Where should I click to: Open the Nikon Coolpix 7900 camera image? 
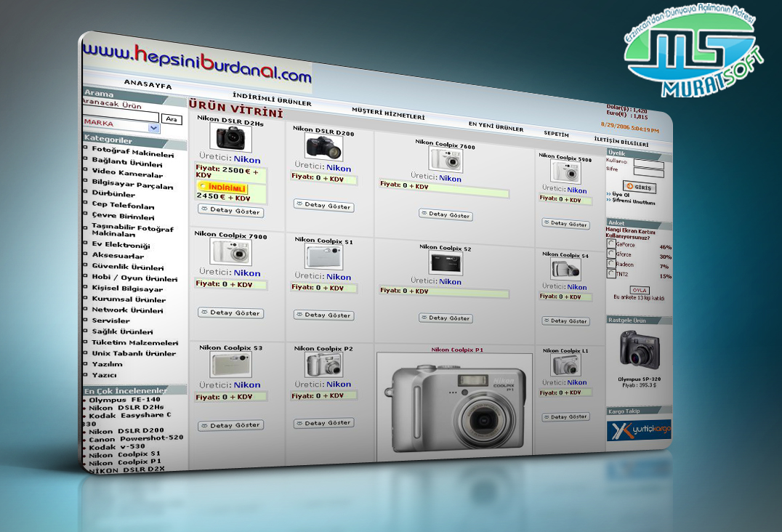pyautogui.click(x=230, y=251)
